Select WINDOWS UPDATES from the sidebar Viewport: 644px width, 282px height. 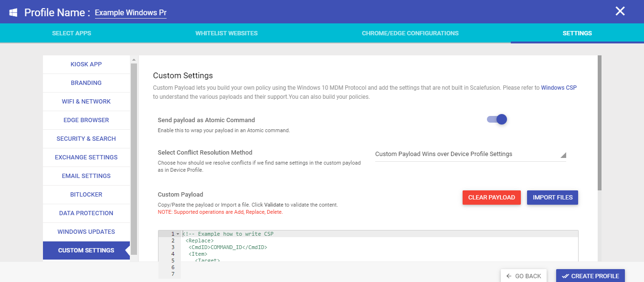[86, 231]
